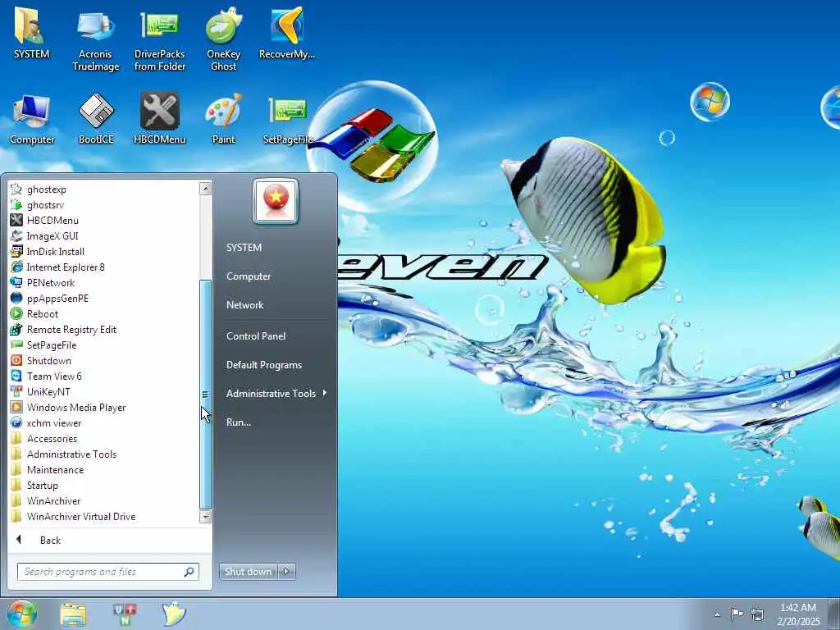Open ImageX GUI program entry
Viewport: 840px width, 630px height.
[104, 235]
